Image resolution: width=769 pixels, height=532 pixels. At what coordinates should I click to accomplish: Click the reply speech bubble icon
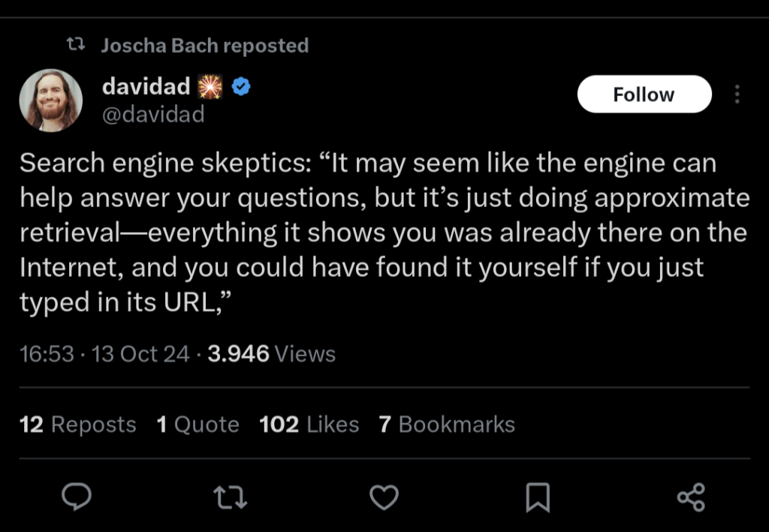click(76, 497)
